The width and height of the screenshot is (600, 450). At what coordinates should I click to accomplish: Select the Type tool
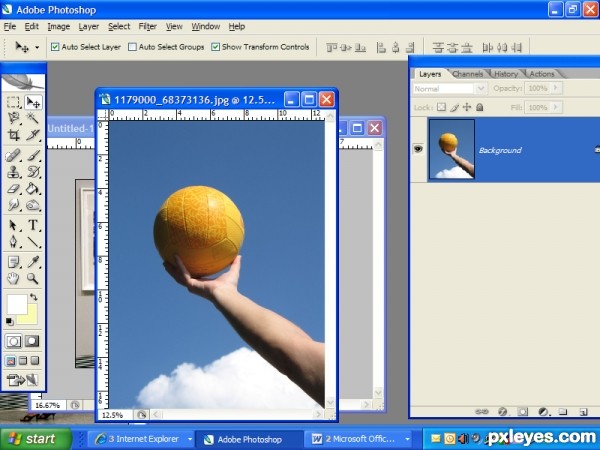33,225
